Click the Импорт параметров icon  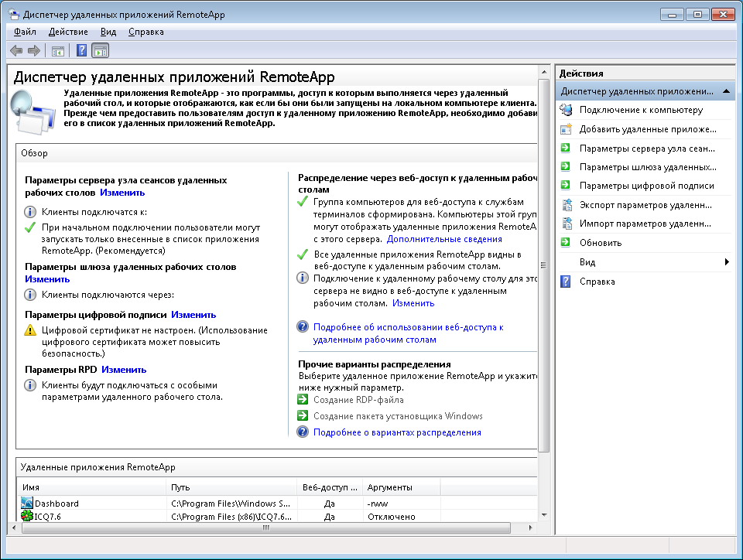tap(567, 224)
